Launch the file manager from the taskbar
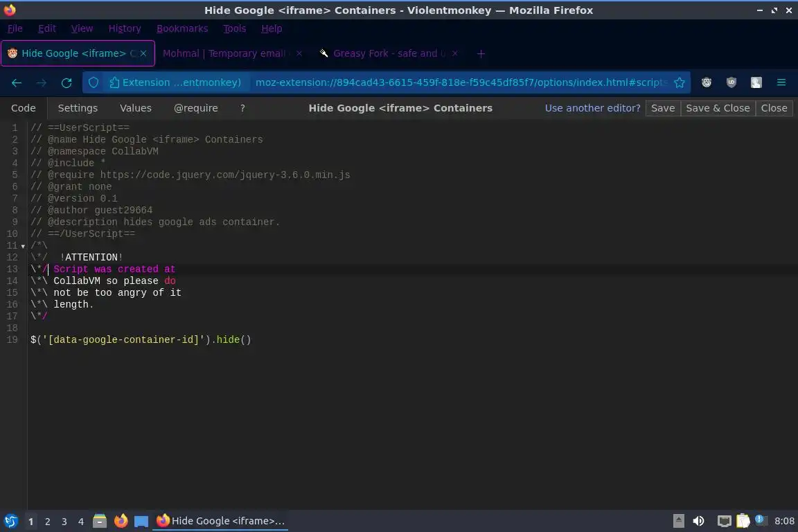 [100, 521]
